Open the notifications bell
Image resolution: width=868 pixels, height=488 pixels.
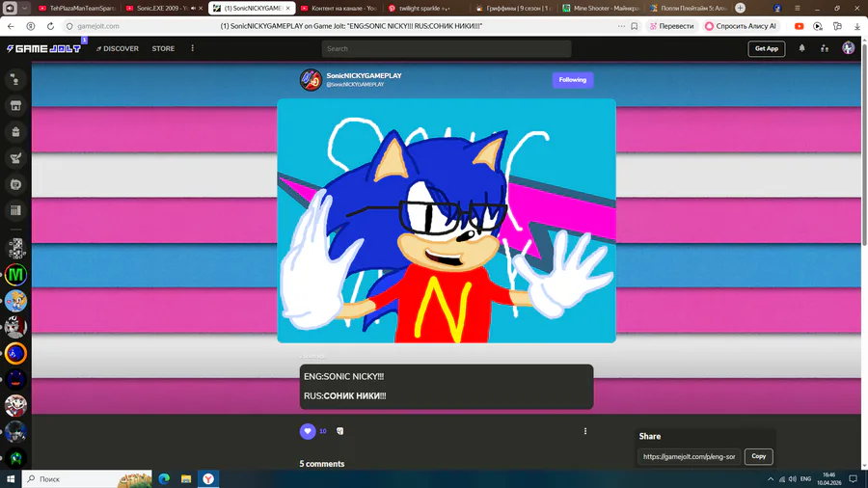pos(801,48)
